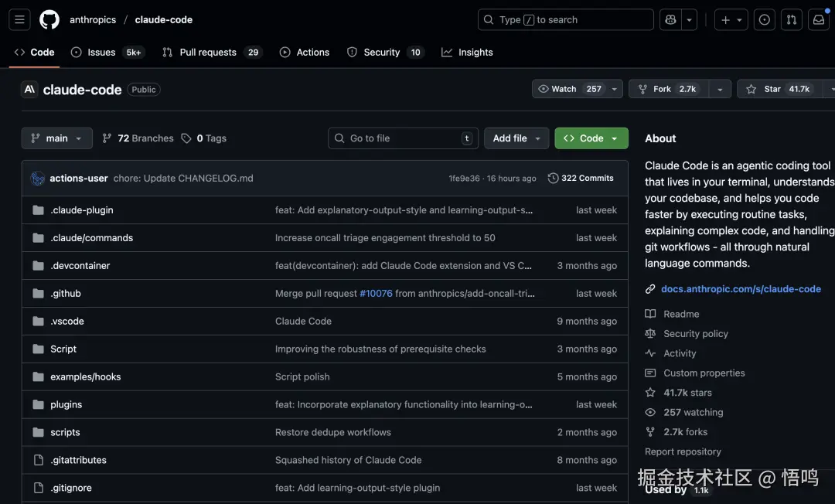This screenshot has height=504, width=835.
Task: Open the pull requests header icon
Action: pos(792,19)
